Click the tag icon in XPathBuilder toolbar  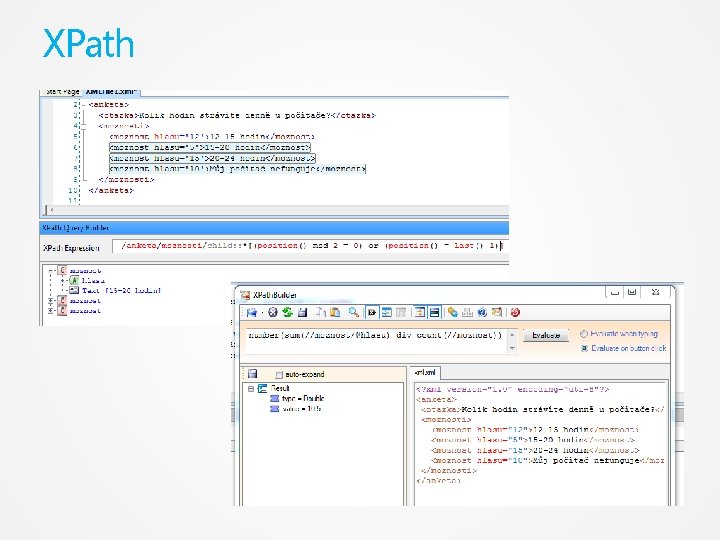click(x=453, y=313)
